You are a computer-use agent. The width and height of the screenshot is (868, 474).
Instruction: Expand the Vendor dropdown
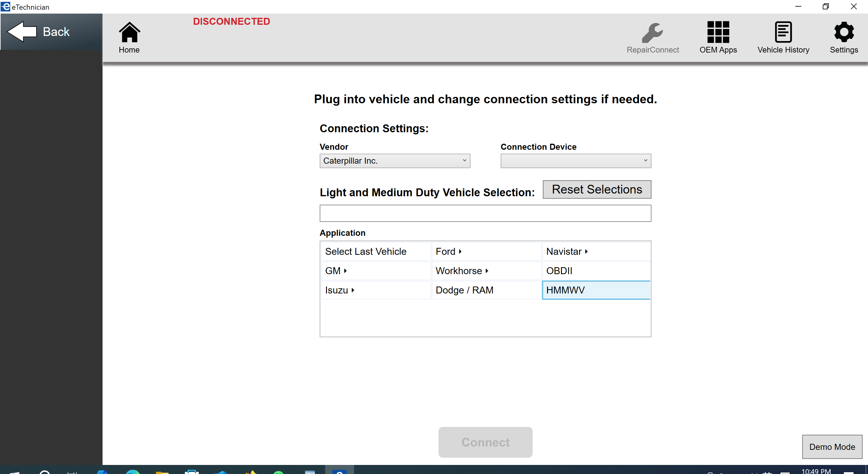click(x=394, y=161)
